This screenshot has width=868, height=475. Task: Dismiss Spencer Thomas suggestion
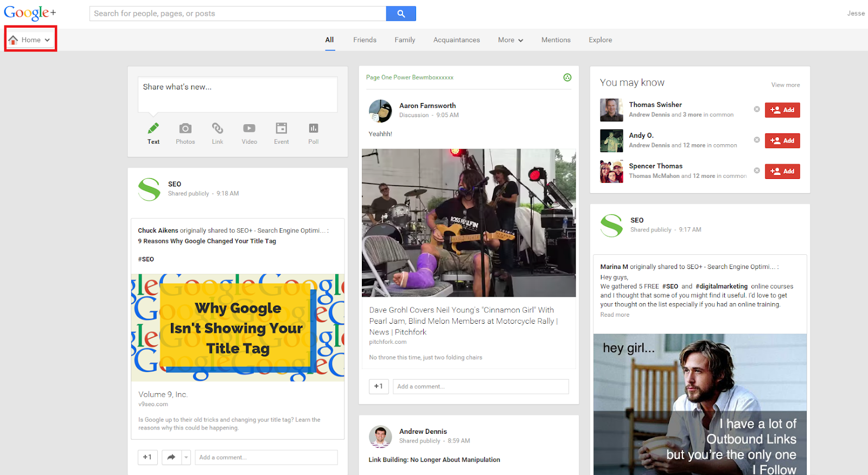(x=757, y=170)
